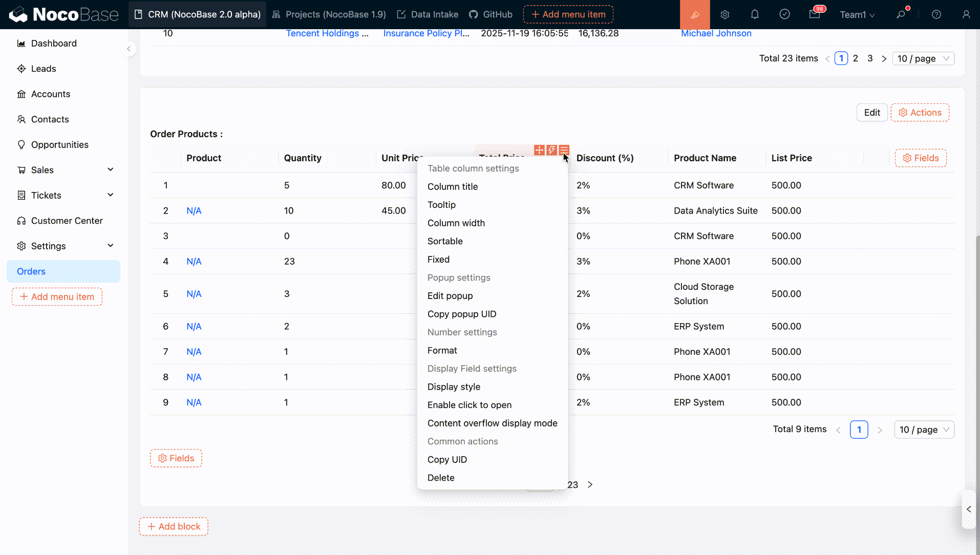This screenshot has height=555, width=980.
Task: Open the Order Products page size dropdown
Action: 924,430
